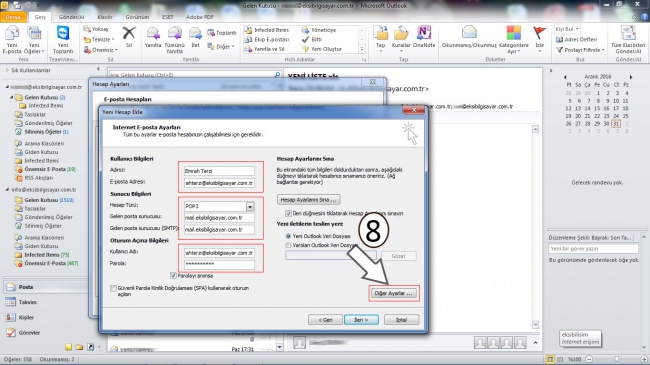The image size is (650, 365).
Task: Open the ESET tab
Action: tap(168, 17)
